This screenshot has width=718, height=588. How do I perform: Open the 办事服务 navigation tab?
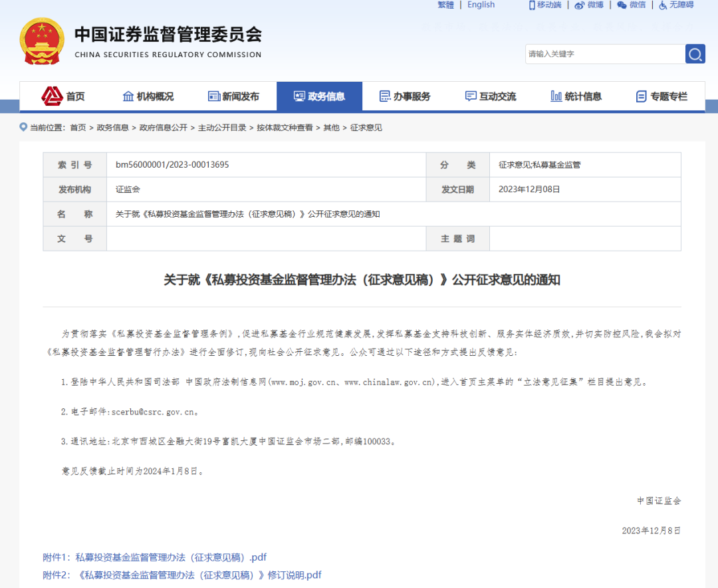click(405, 96)
